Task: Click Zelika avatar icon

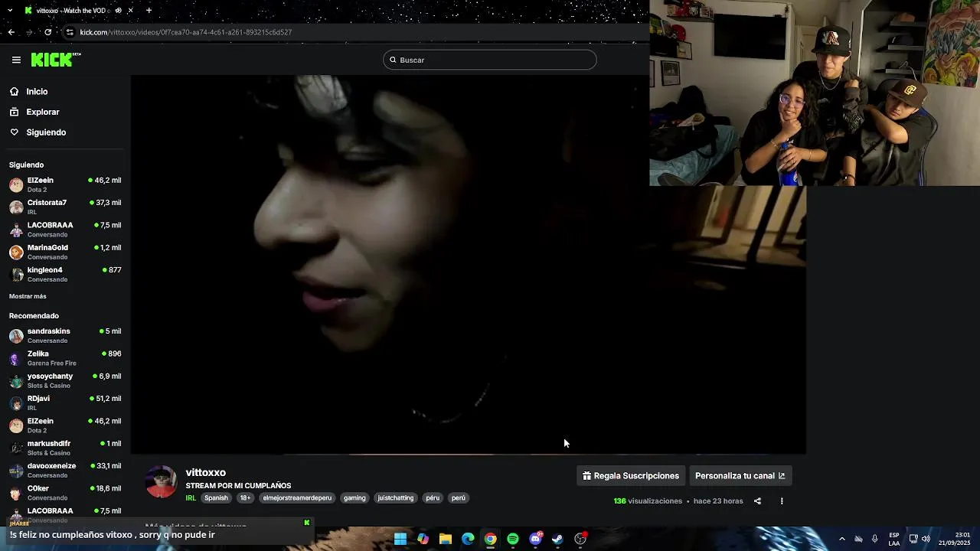Action: (x=16, y=358)
